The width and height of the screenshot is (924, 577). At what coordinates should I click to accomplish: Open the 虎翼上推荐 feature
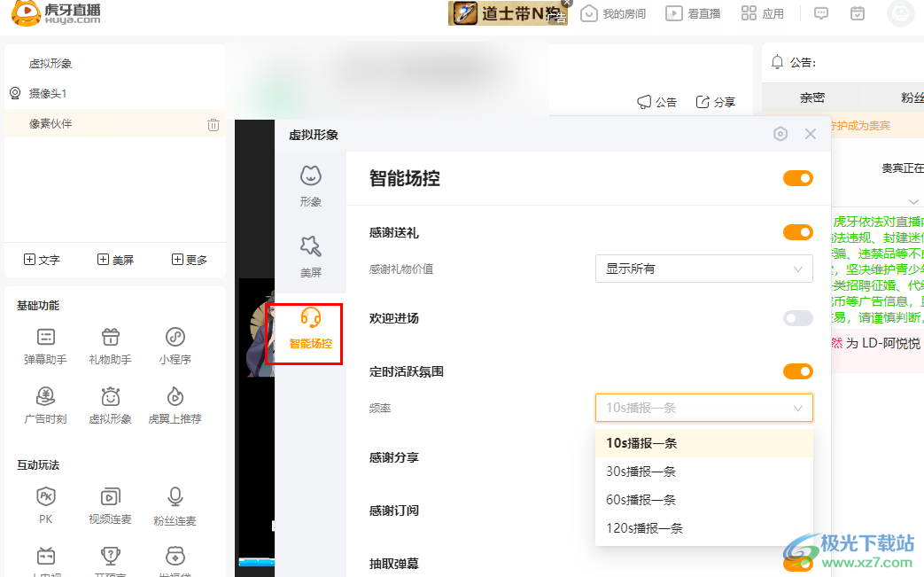coord(175,405)
